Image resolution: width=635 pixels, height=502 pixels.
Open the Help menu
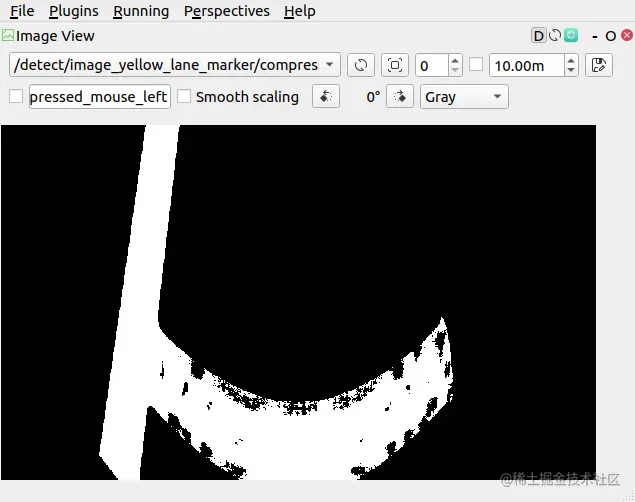pos(300,11)
